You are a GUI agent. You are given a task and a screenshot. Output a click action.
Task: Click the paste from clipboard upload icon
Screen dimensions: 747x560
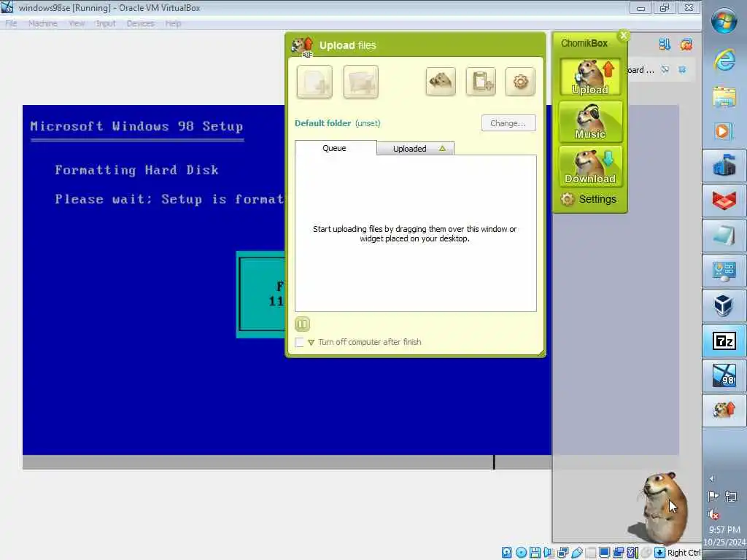481,82
